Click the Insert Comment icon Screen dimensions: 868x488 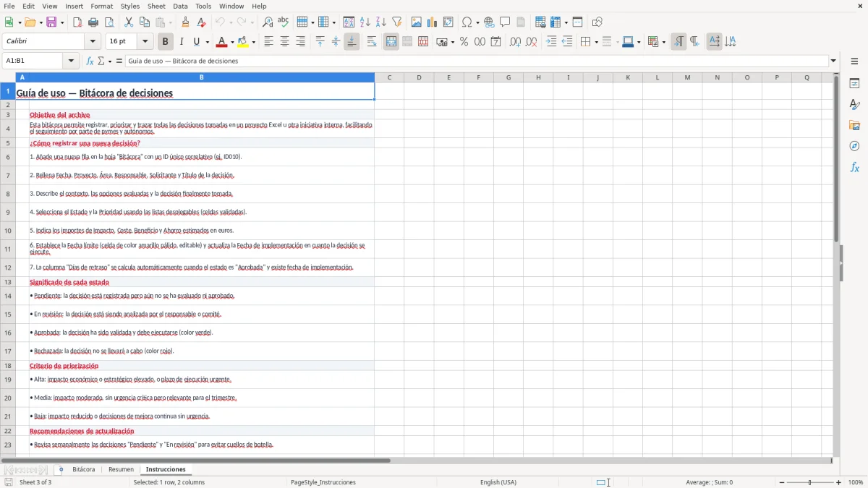(505, 22)
